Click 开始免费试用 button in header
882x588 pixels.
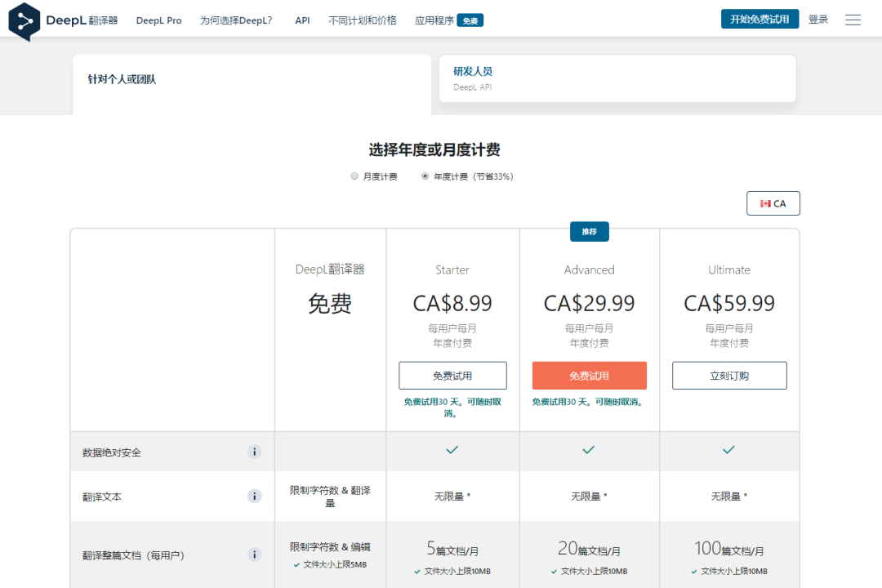(759, 19)
